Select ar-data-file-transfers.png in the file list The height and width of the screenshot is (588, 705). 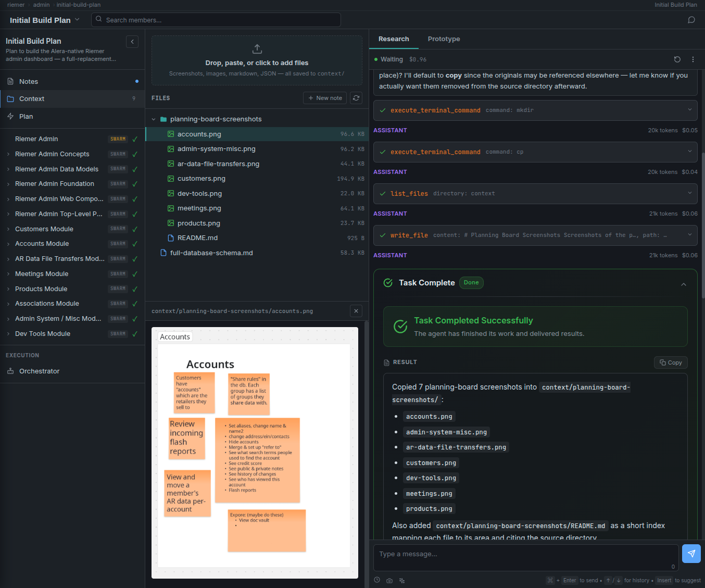pyautogui.click(x=257, y=164)
